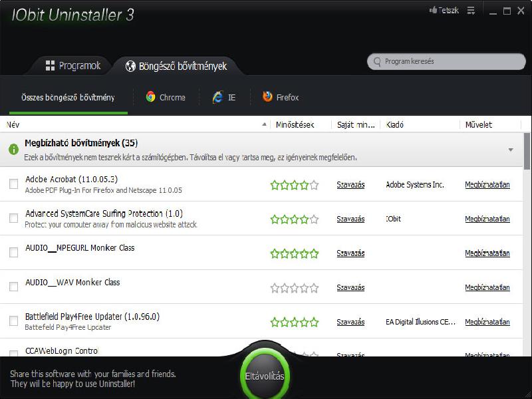The image size is (532, 399).
Task: Click publisher IObit text
Action: (x=393, y=219)
